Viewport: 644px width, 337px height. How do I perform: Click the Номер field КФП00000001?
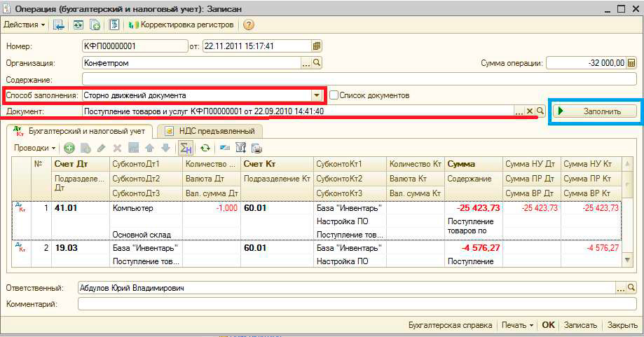135,46
